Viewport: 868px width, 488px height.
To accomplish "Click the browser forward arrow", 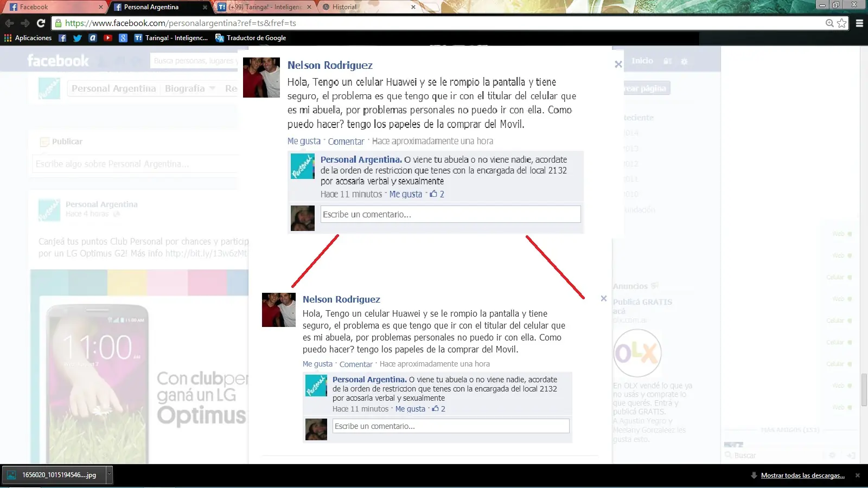I will click(25, 23).
